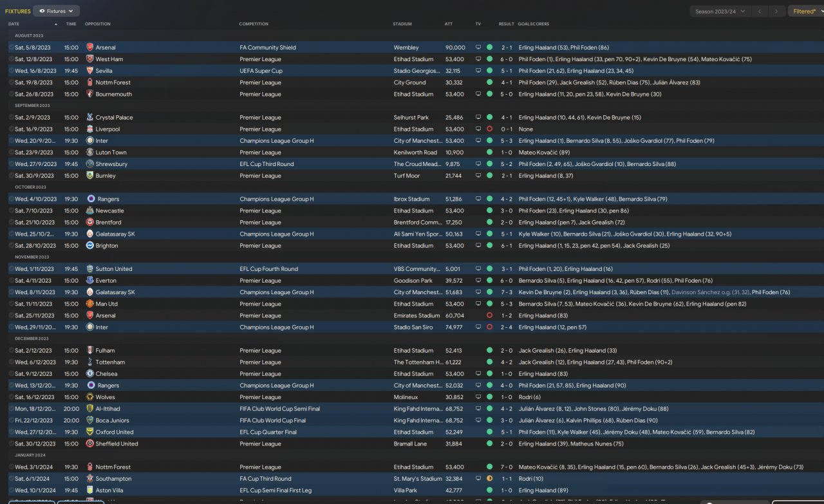The height and width of the screenshot is (504, 824).
Task: Click the Newcastle club badge
Action: 89,210
